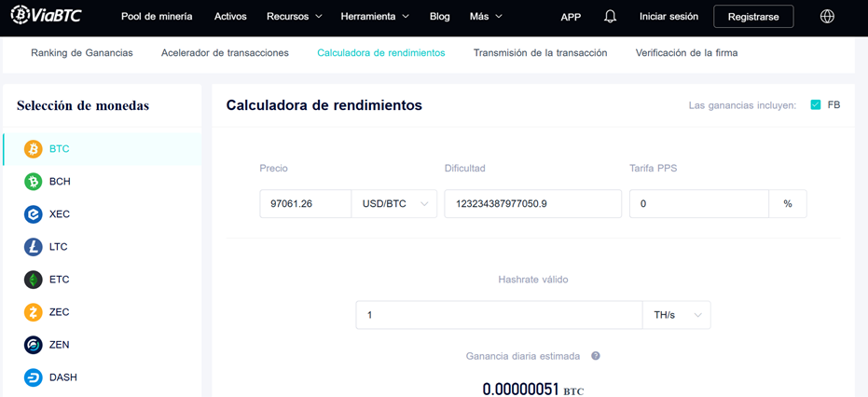Image resolution: width=868 pixels, height=397 pixels.
Task: Select Calculadora de rendimientos tab
Action: [380, 53]
